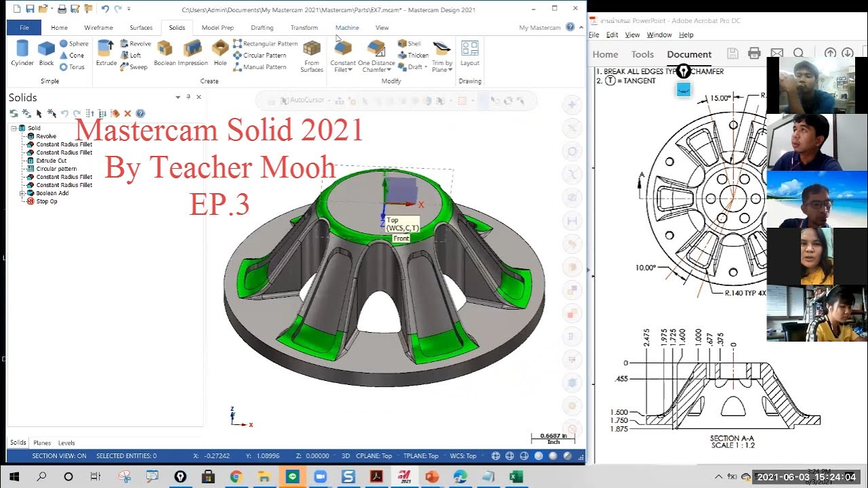
Task: Open the Impression tool
Action: coord(193,53)
